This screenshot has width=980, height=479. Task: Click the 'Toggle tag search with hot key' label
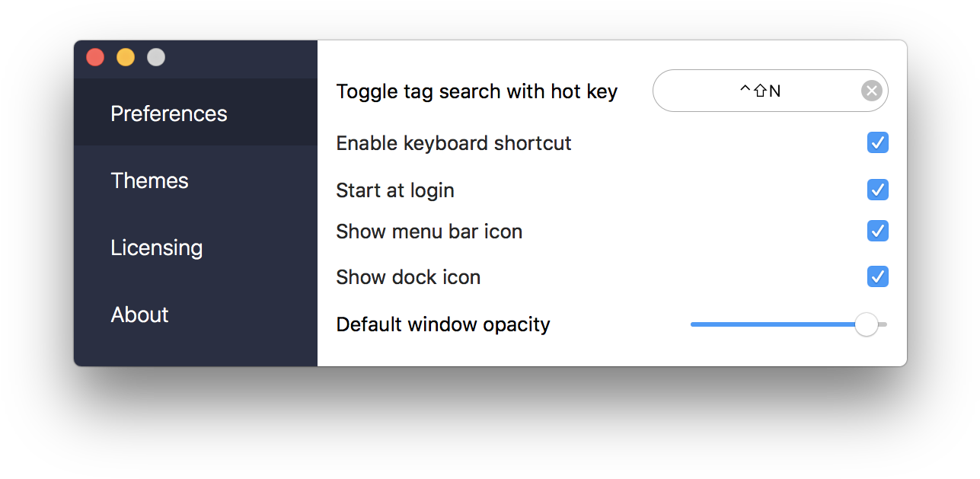point(477,92)
